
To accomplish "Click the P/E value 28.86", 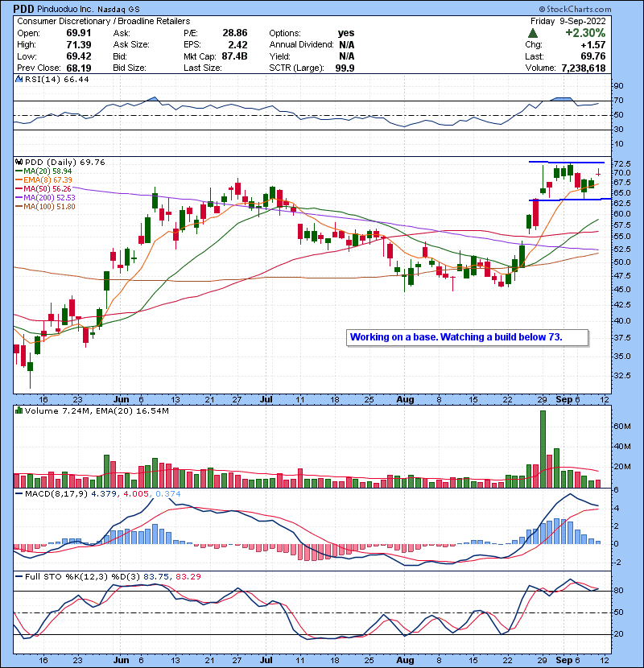I will (235, 33).
